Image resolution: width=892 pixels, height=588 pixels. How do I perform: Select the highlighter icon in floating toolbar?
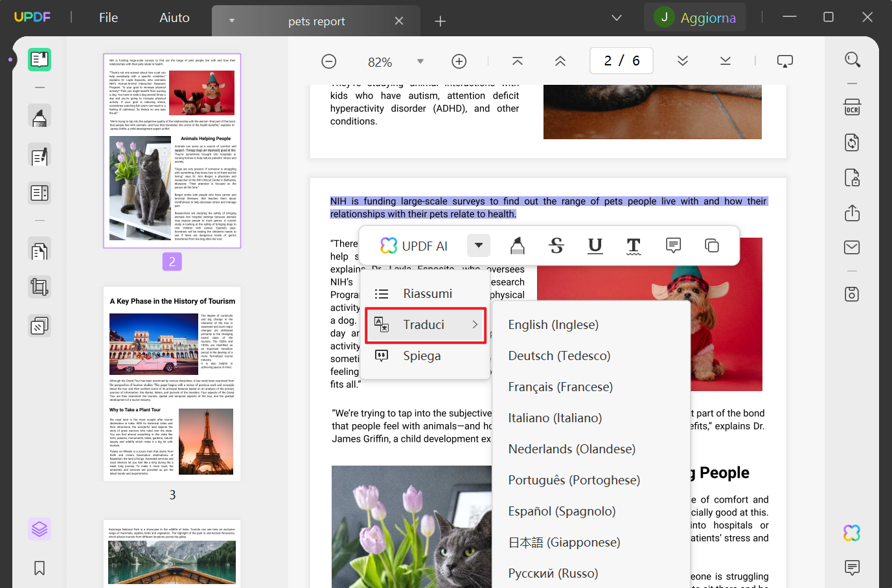click(x=518, y=245)
